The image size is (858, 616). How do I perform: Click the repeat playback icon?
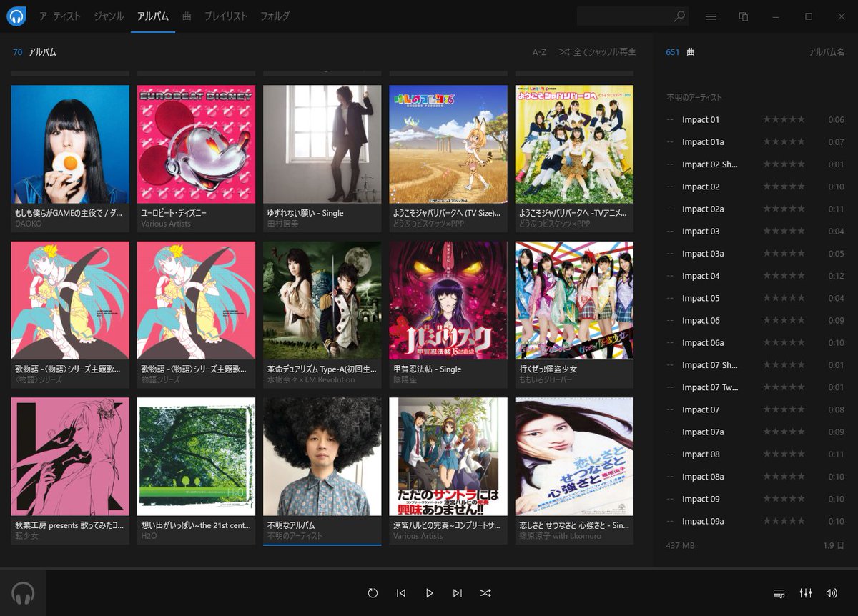[x=373, y=593]
